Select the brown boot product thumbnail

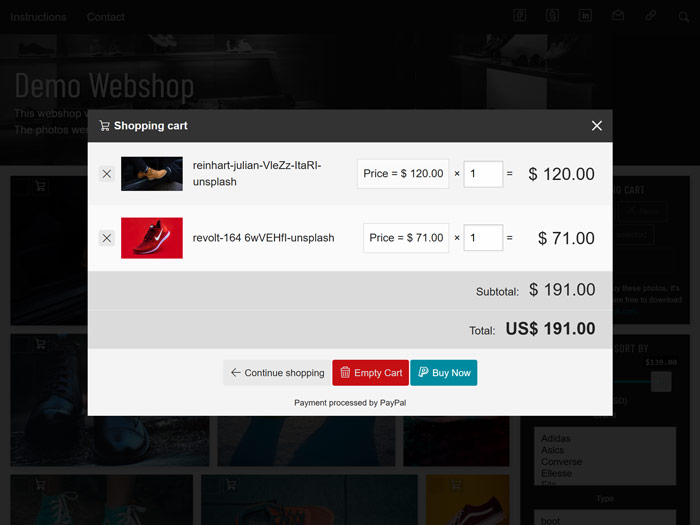[x=152, y=174]
